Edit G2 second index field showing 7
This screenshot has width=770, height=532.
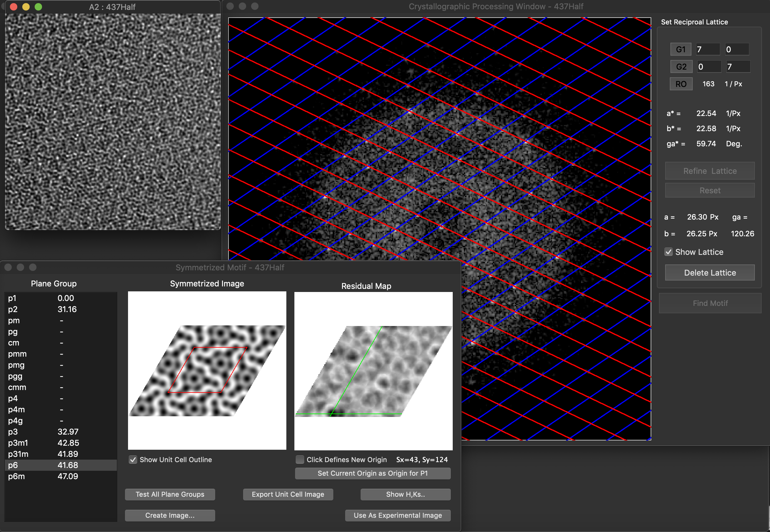[738, 67]
